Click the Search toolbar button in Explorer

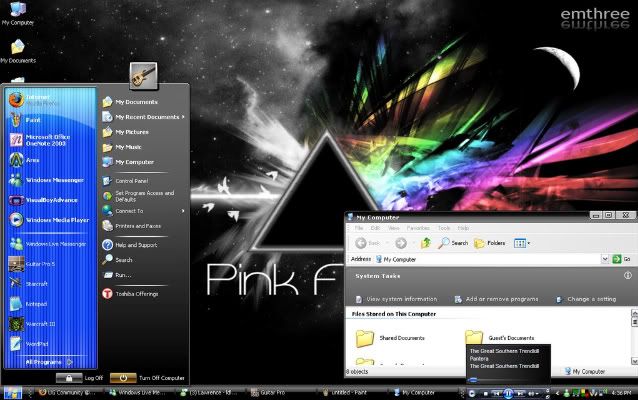(453, 243)
